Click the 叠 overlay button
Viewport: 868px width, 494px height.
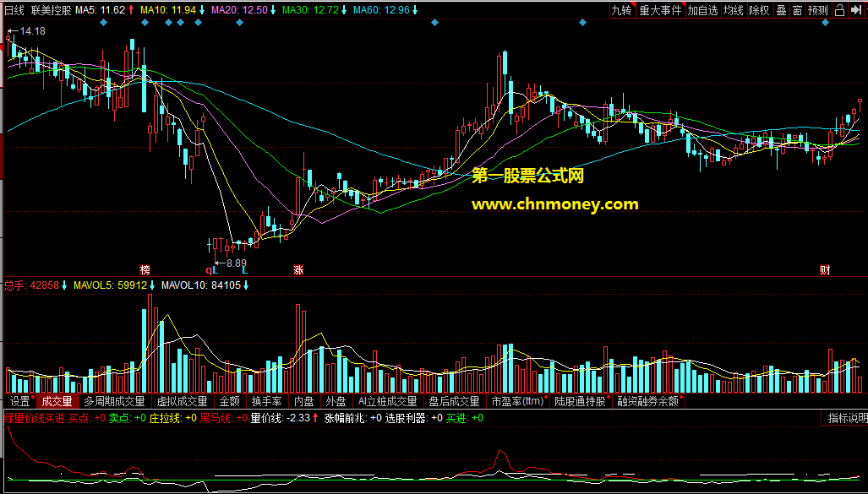tap(781, 10)
